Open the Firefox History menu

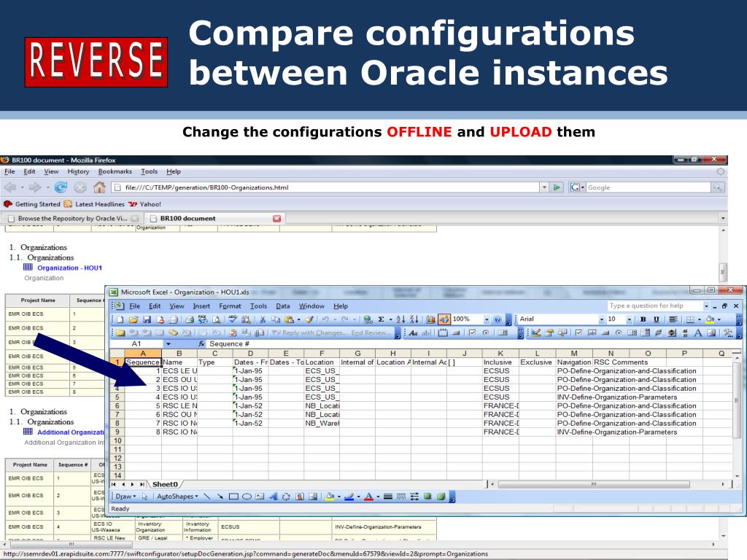click(x=78, y=171)
